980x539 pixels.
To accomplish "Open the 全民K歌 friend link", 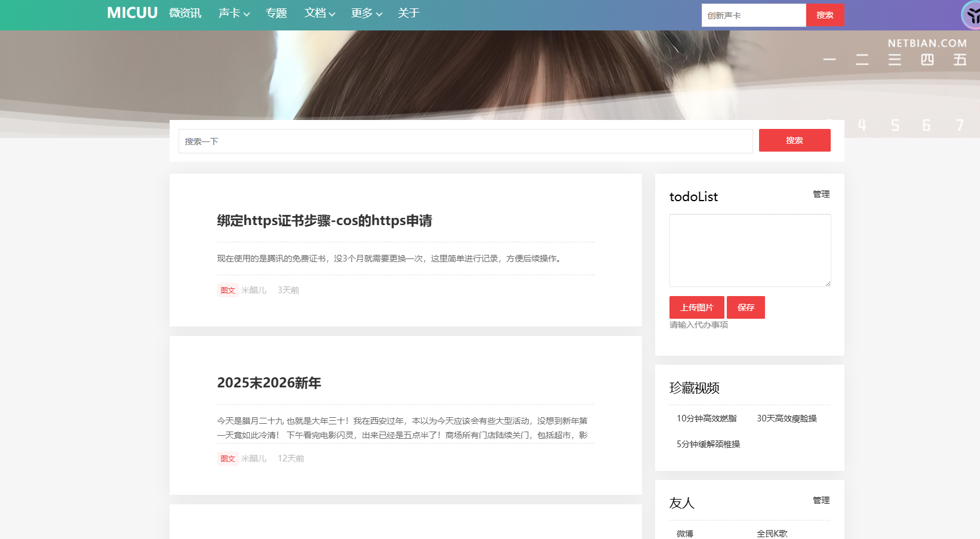I will (772, 534).
